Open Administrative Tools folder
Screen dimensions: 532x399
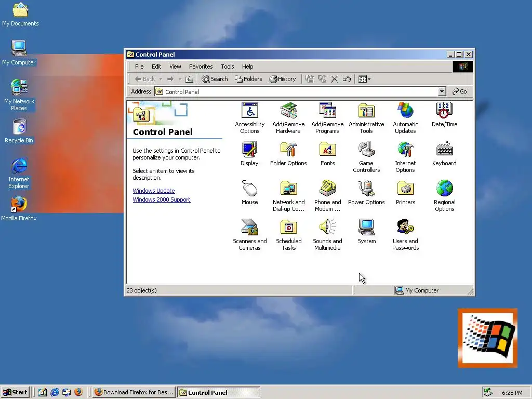(x=366, y=118)
